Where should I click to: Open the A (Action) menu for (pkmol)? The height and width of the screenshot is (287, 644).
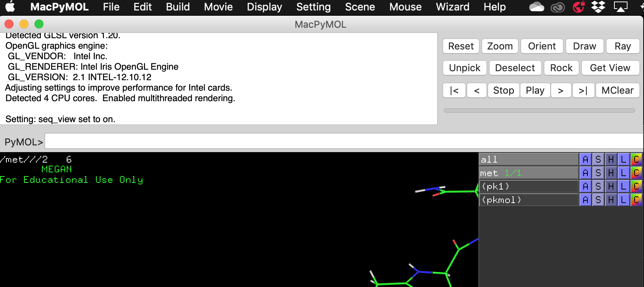(x=585, y=200)
